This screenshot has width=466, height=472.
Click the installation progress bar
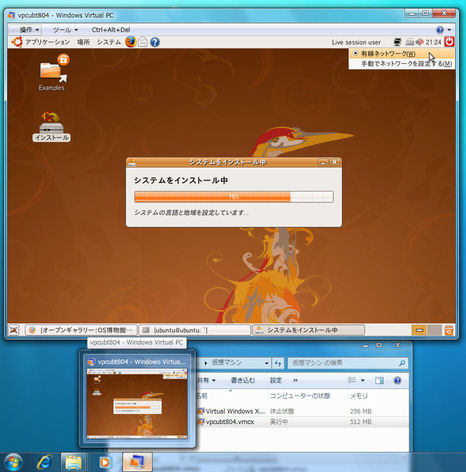coord(234,197)
